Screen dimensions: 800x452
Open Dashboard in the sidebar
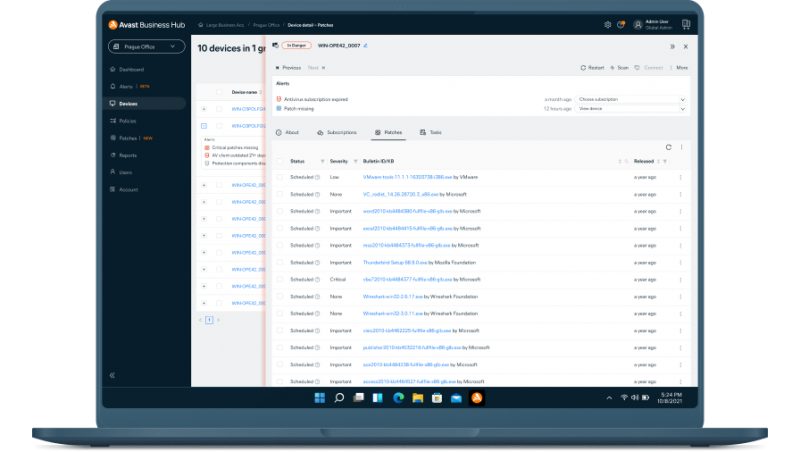(x=131, y=69)
